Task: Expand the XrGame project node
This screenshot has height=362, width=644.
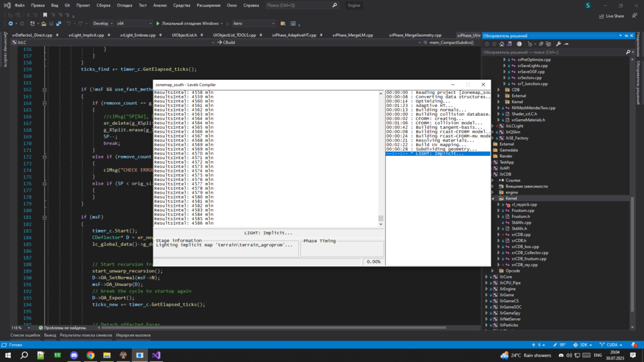Action: 487,295
